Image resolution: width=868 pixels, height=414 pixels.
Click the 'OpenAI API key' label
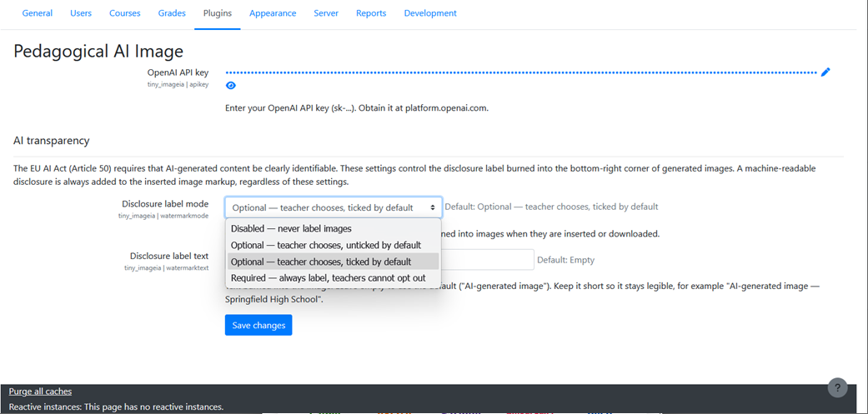[x=178, y=72]
